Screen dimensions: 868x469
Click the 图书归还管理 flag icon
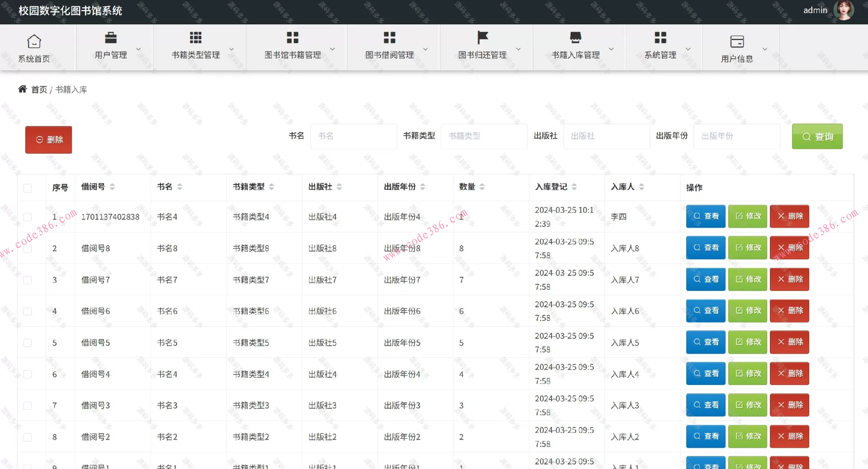pos(482,38)
